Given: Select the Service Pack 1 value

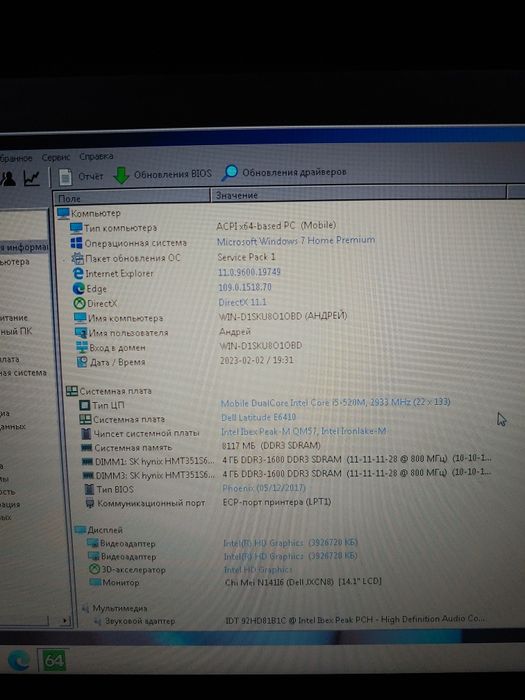Looking at the screenshot, I should click(246, 257).
